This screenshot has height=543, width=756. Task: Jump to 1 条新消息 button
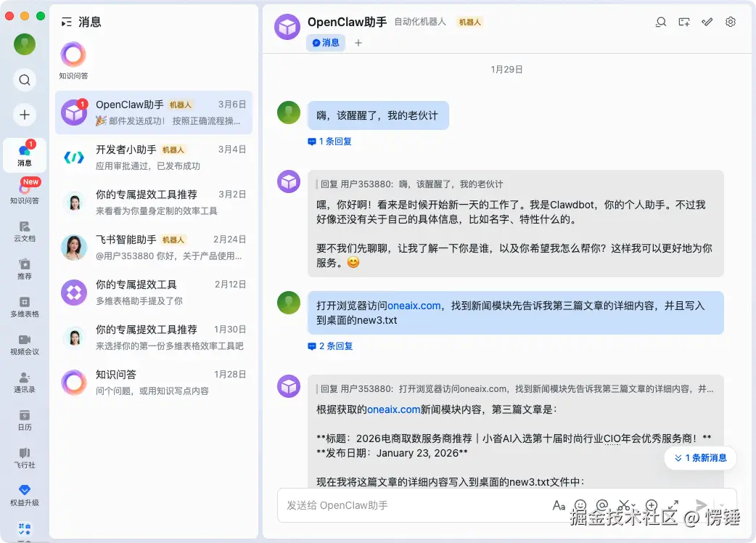pyautogui.click(x=701, y=458)
